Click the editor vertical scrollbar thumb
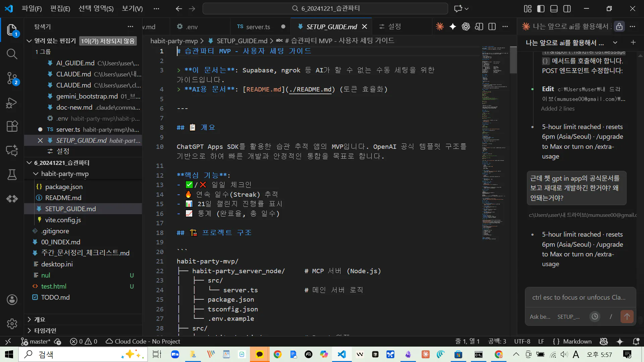Screen dimensions: 644x362 (x=513, y=60)
